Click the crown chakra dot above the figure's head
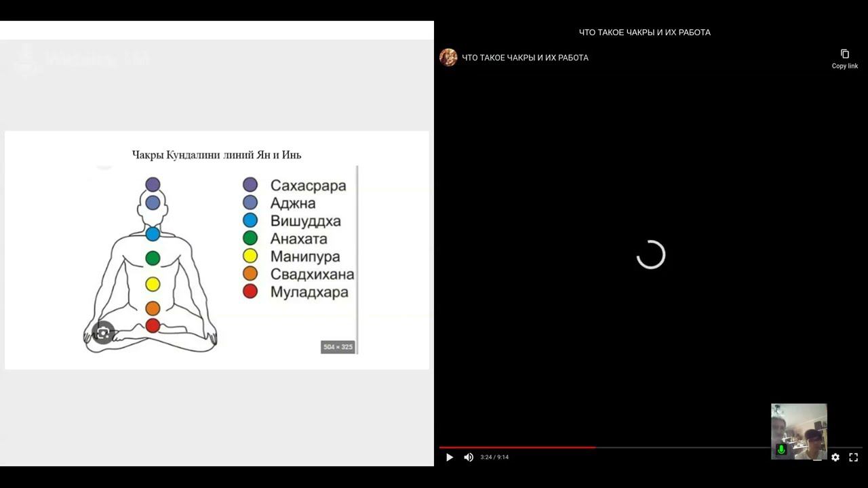This screenshot has height=488, width=868. (153, 184)
